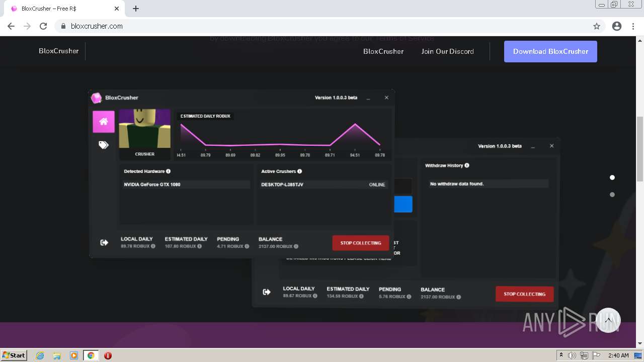Click the DESKTOP-L385TJV crusher row
The width and height of the screenshot is (644, 362).
323,185
